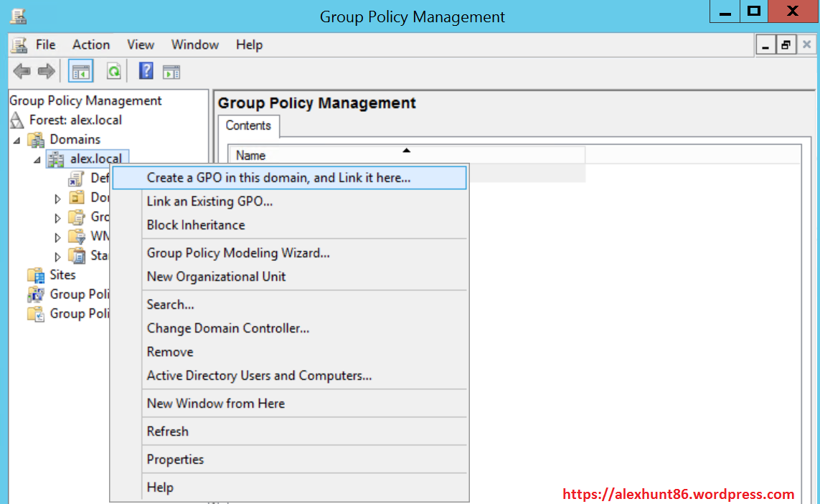Click the Forward arrow toolbar icon
This screenshot has width=820, height=504.
tap(46, 71)
